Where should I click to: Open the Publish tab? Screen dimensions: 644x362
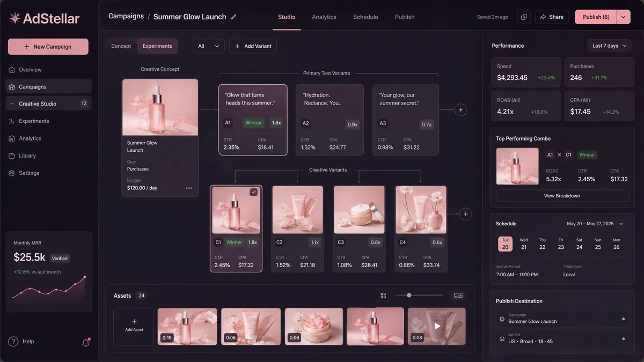click(x=405, y=17)
